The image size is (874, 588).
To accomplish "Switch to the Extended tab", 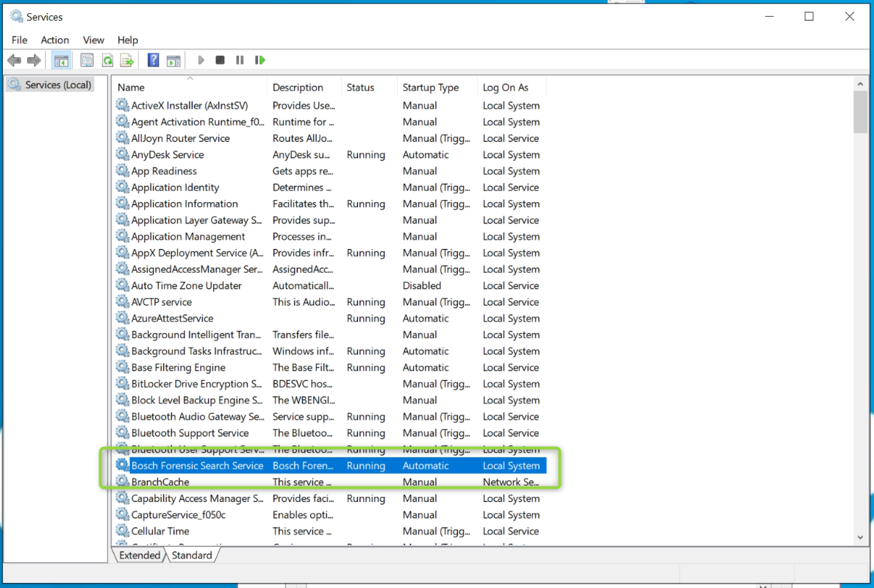I will pyautogui.click(x=140, y=556).
